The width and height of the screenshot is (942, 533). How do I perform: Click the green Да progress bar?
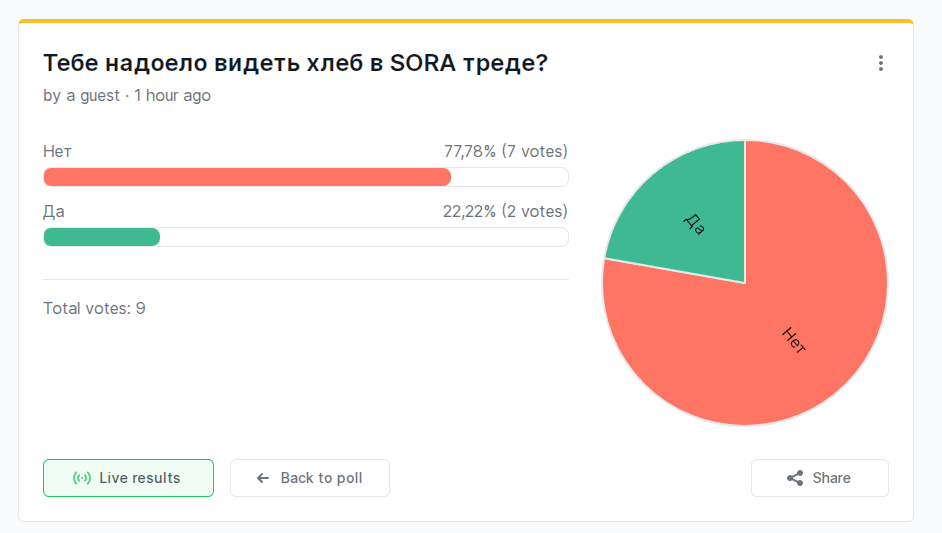coord(102,237)
